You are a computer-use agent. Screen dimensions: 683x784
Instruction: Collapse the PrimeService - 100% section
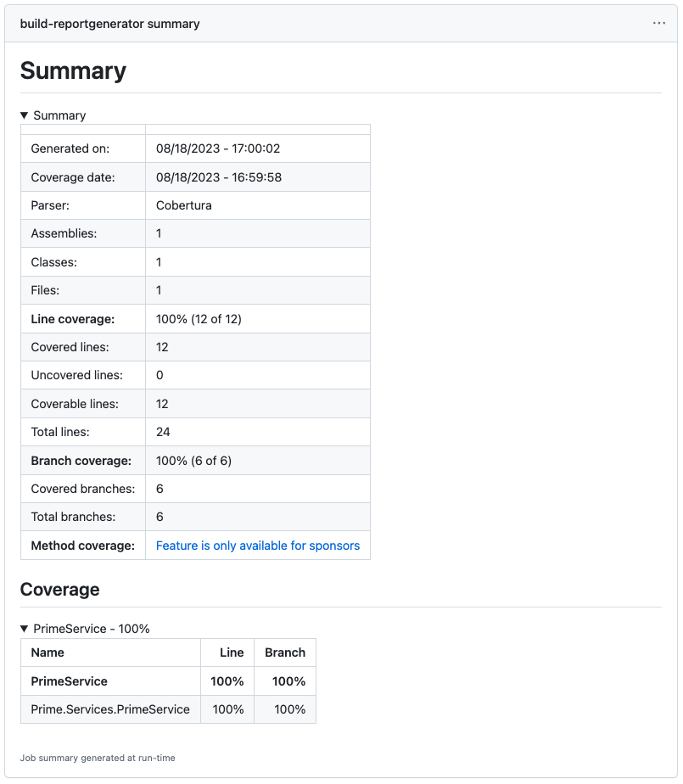click(25, 629)
